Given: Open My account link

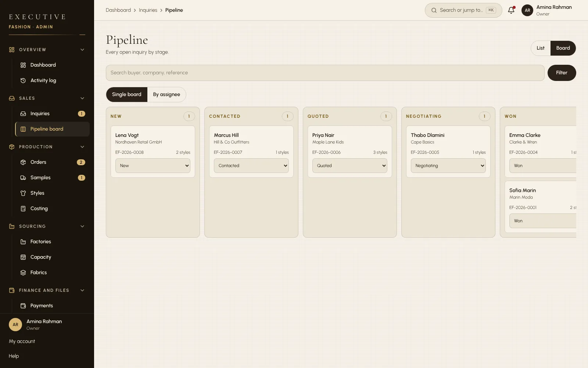Looking at the screenshot, I should click(22, 342).
